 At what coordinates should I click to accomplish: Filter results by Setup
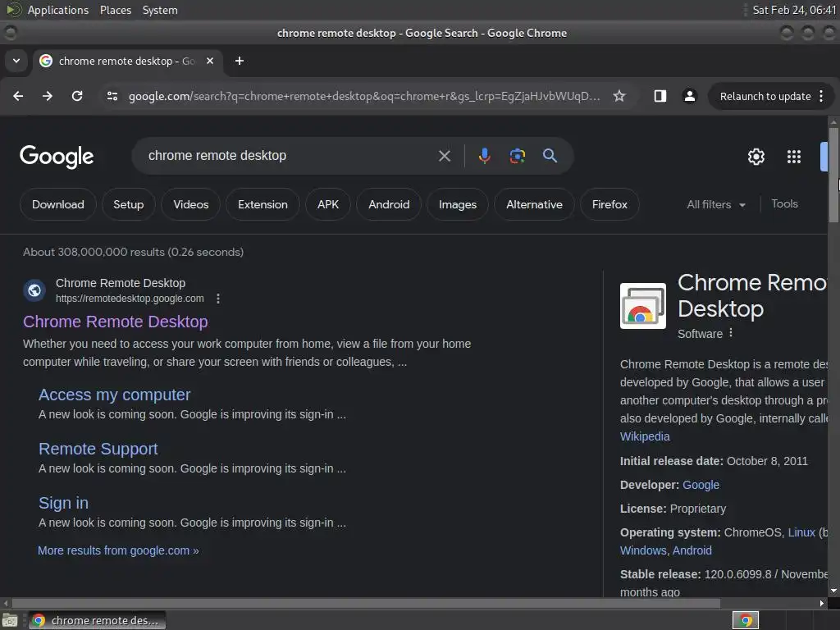point(129,204)
